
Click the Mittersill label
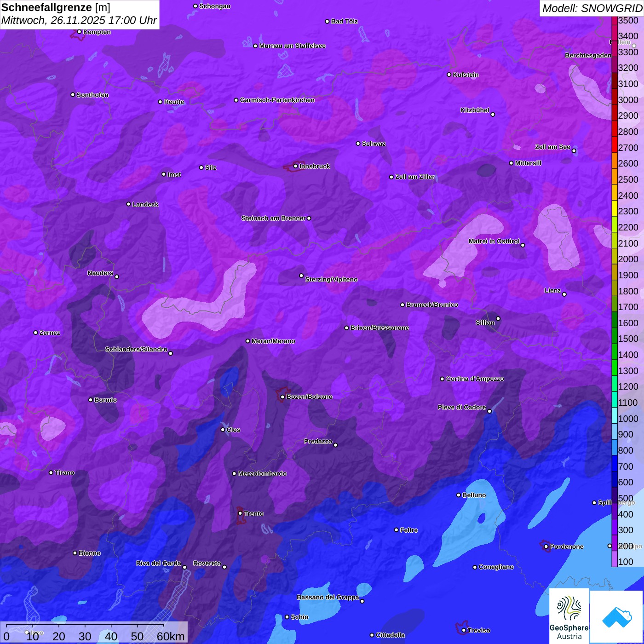click(528, 163)
